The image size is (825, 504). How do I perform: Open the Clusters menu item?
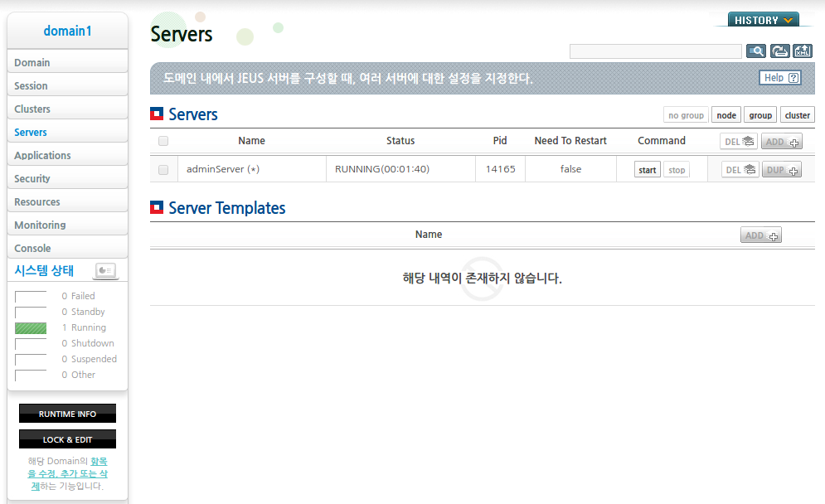coord(67,109)
